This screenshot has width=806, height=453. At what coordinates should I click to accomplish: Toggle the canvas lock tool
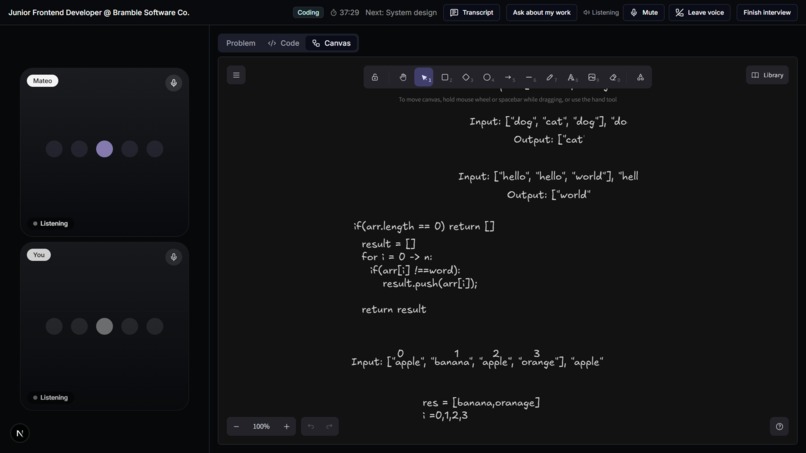375,77
